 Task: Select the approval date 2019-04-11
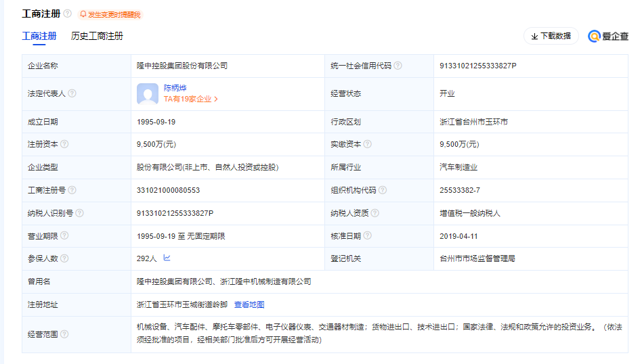point(458,236)
